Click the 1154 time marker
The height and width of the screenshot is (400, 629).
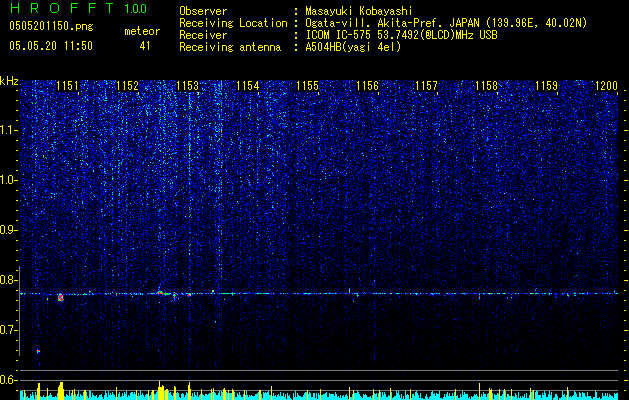coord(248,85)
